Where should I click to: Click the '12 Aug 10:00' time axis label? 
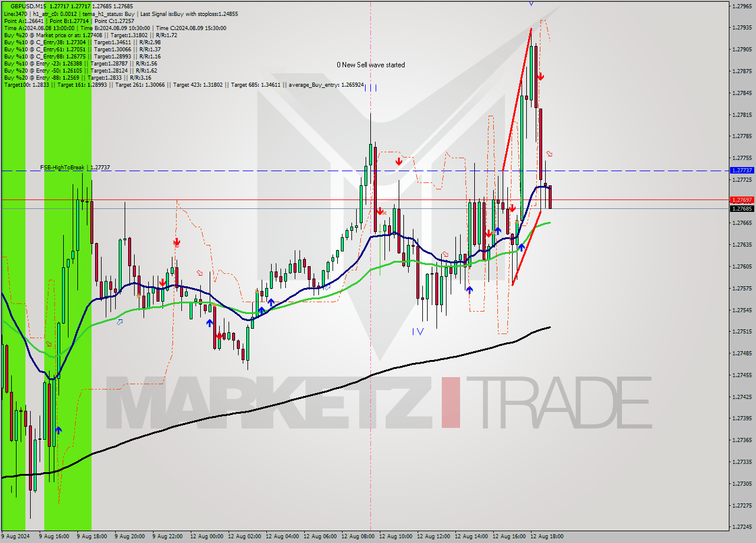click(x=396, y=537)
